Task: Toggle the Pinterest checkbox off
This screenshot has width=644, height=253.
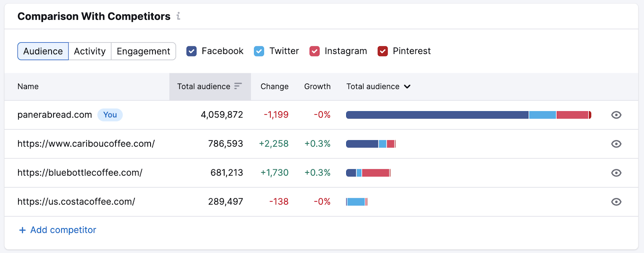Action: point(382,51)
